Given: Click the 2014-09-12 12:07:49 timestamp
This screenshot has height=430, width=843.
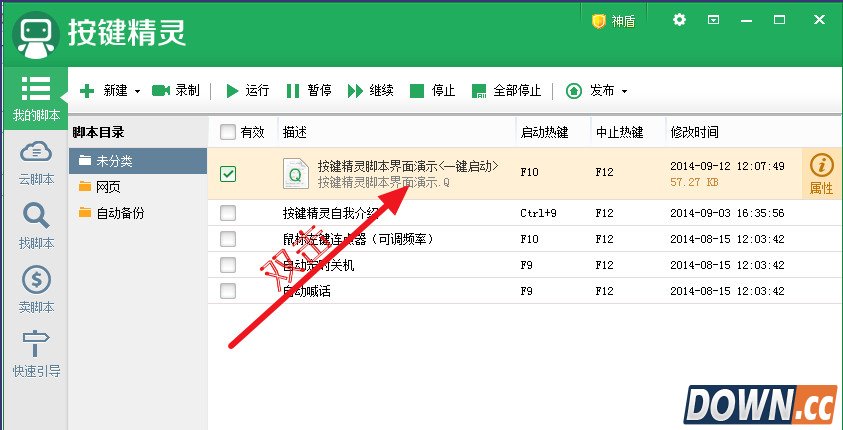Looking at the screenshot, I should point(727,166).
